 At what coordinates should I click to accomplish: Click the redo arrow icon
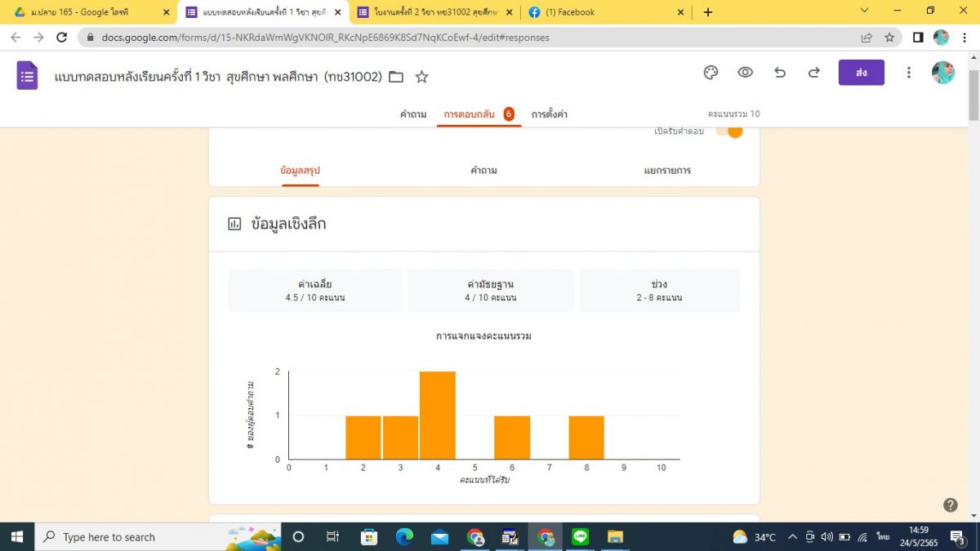tap(813, 73)
